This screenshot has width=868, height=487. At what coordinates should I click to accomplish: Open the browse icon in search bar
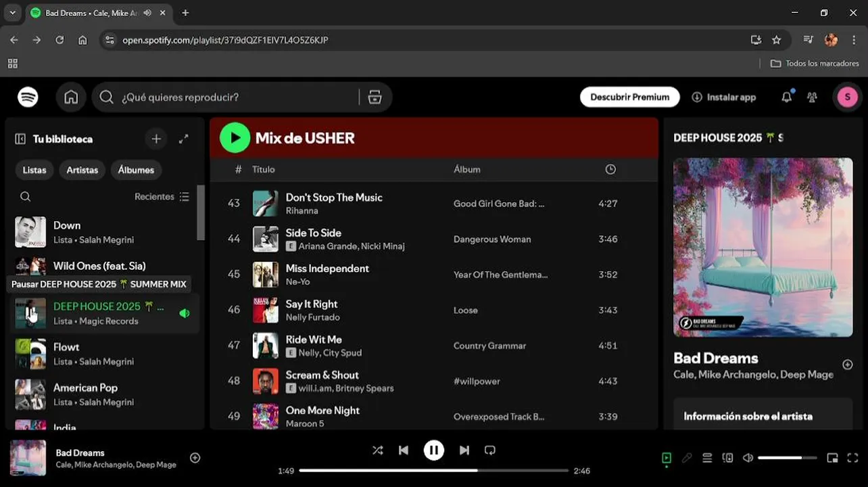tap(375, 97)
